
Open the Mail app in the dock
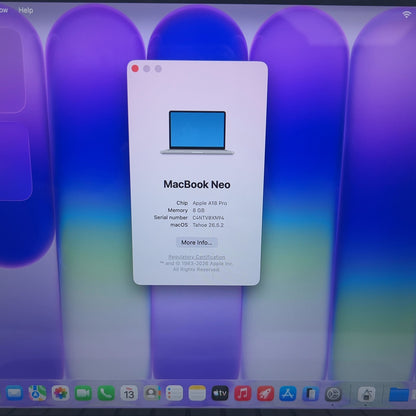(x=15, y=393)
